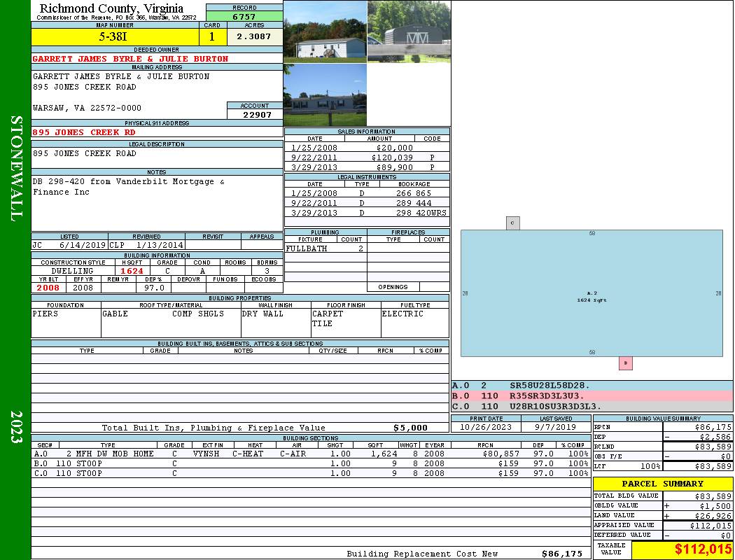Viewport: 735px width, 560px height.
Task: Click the 9/22/2011 legal instrument row
Action: [x=367, y=203]
